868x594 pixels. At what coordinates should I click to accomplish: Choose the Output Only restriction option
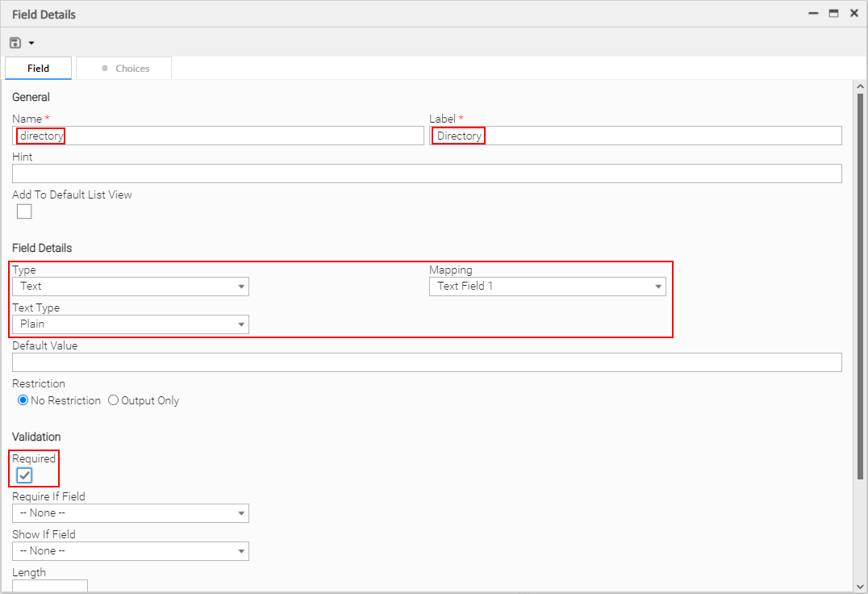[x=114, y=400]
